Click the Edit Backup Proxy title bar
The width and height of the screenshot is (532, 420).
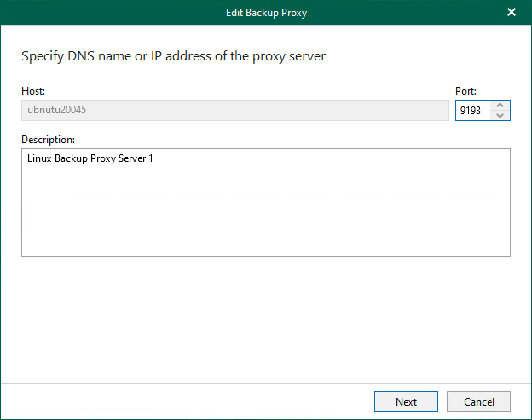265,12
